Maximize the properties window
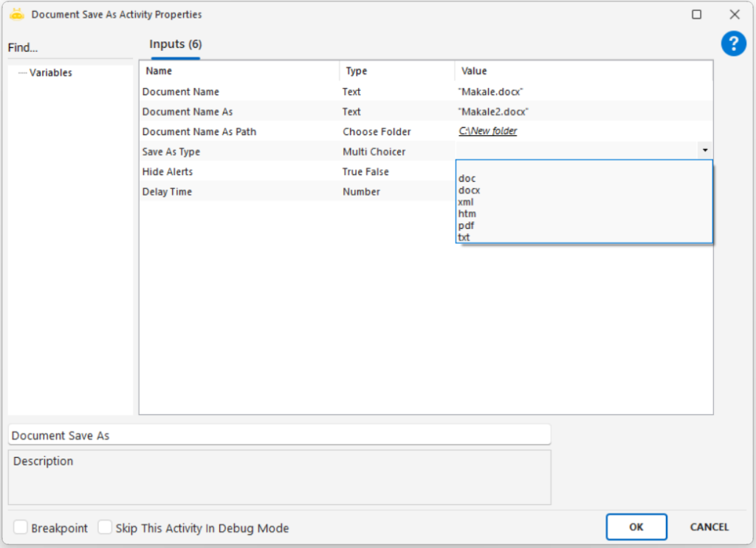Viewport: 756px width, 548px height. [696, 15]
